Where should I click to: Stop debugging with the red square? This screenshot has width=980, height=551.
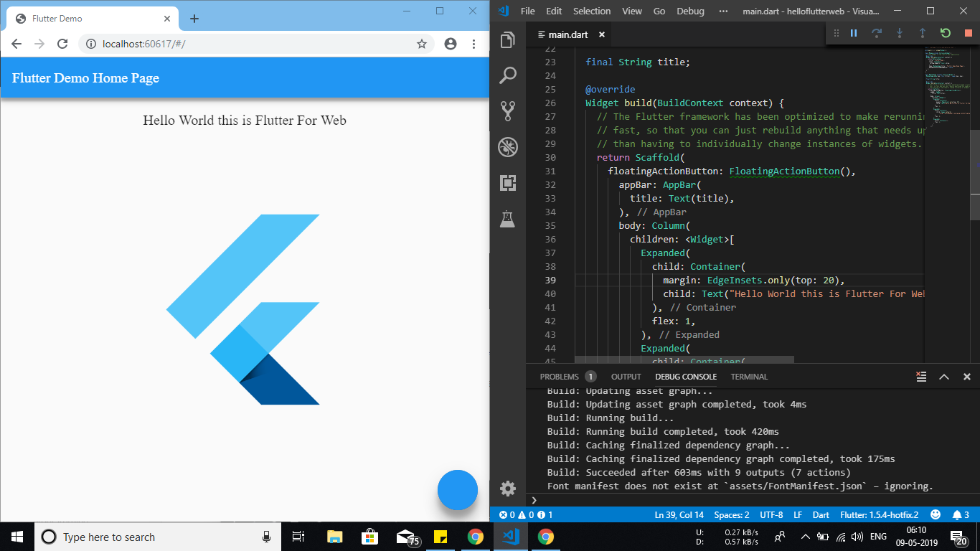tap(968, 33)
